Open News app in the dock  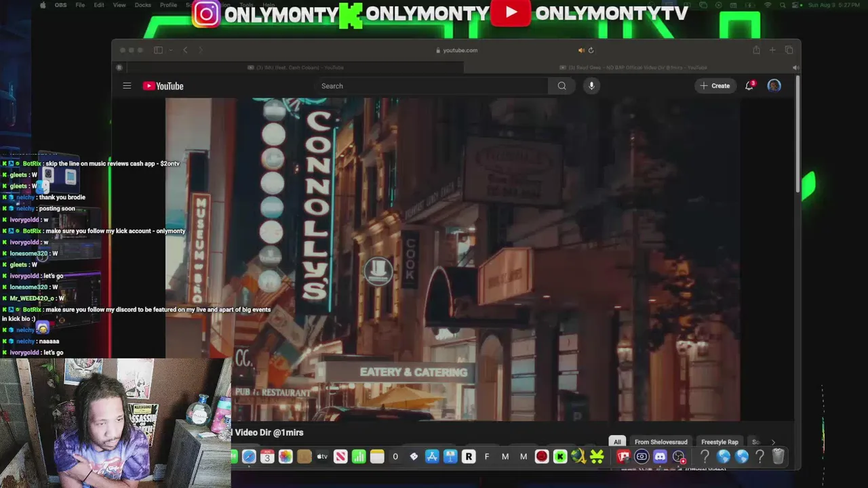[x=340, y=457]
